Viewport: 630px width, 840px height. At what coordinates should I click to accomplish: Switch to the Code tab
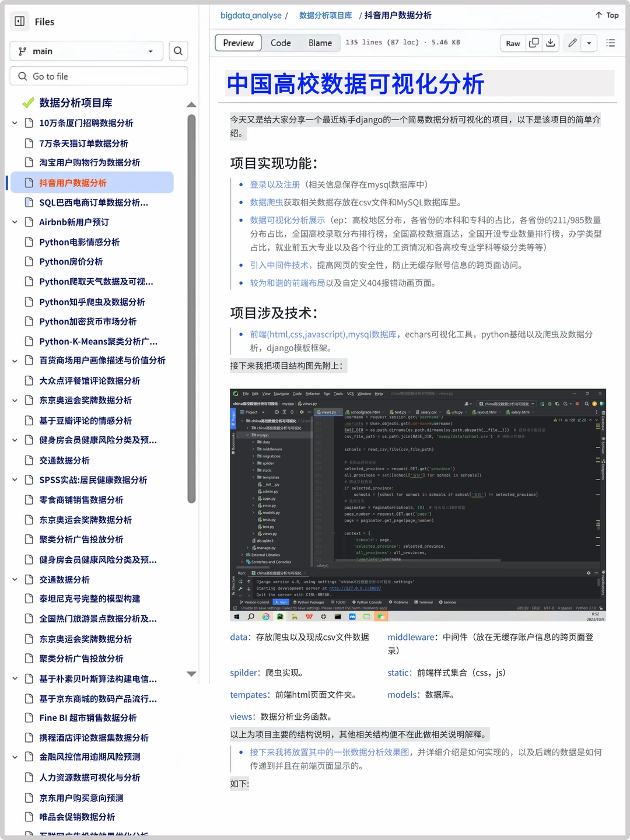pyautogui.click(x=281, y=43)
